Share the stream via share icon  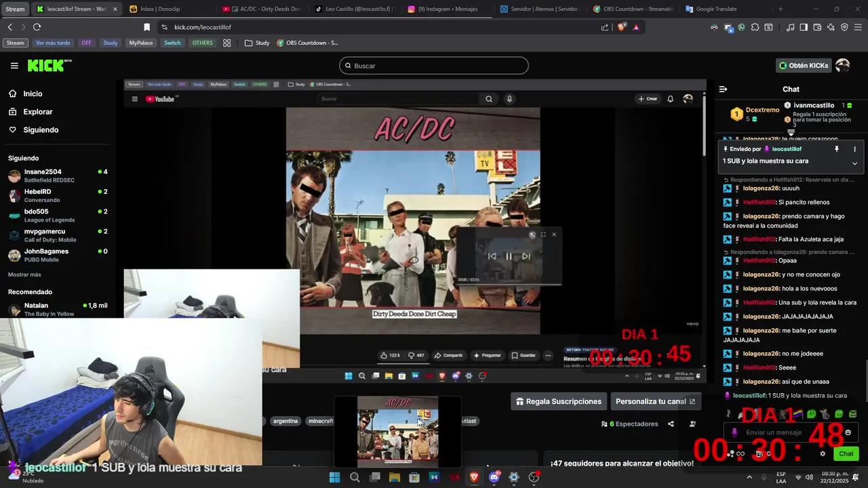pyautogui.click(x=671, y=424)
